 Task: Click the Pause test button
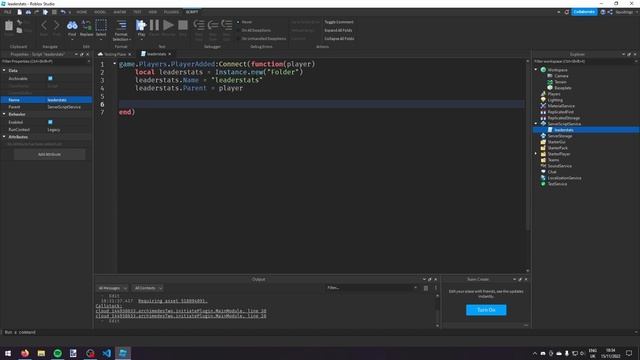click(154, 25)
